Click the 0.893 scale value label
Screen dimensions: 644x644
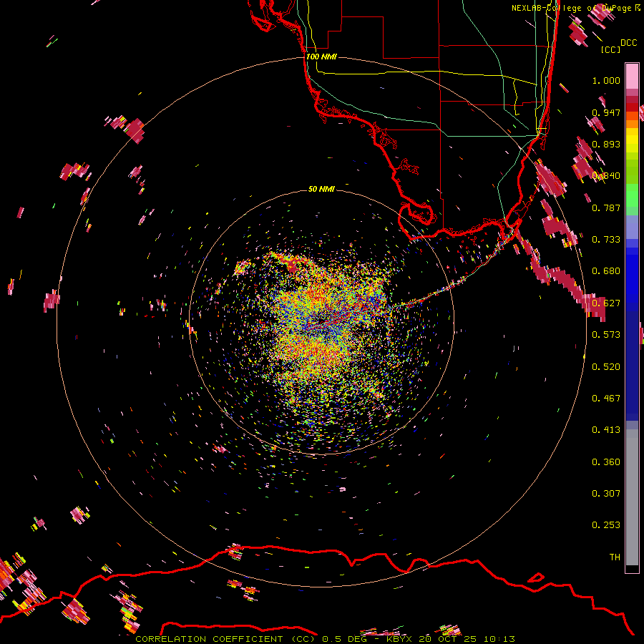point(606,144)
